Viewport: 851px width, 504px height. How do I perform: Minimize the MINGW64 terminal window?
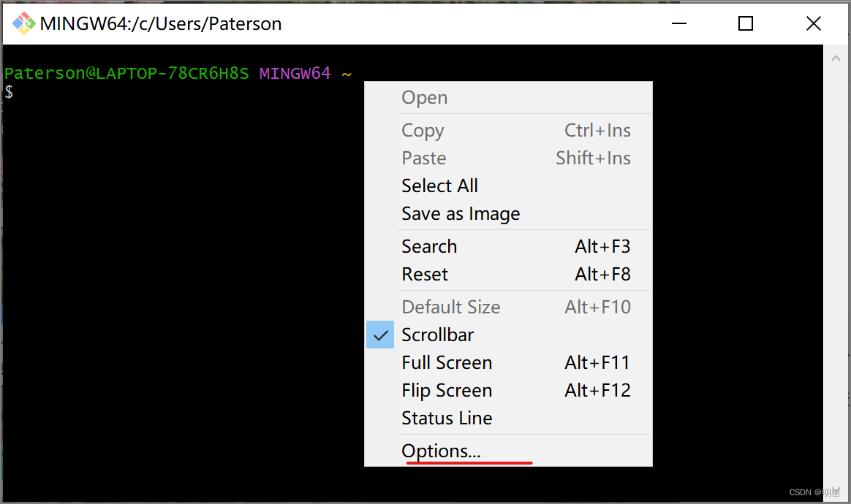679,23
